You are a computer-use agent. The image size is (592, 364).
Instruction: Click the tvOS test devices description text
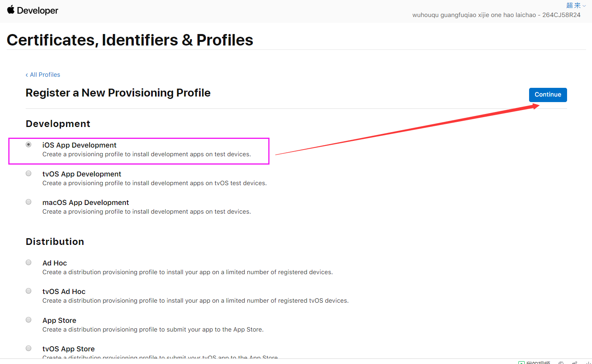point(154,183)
